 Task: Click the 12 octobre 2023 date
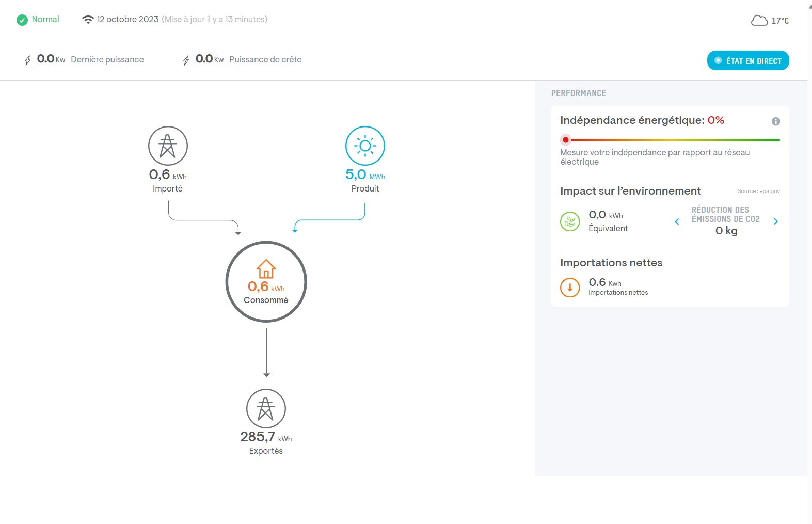[x=128, y=20]
